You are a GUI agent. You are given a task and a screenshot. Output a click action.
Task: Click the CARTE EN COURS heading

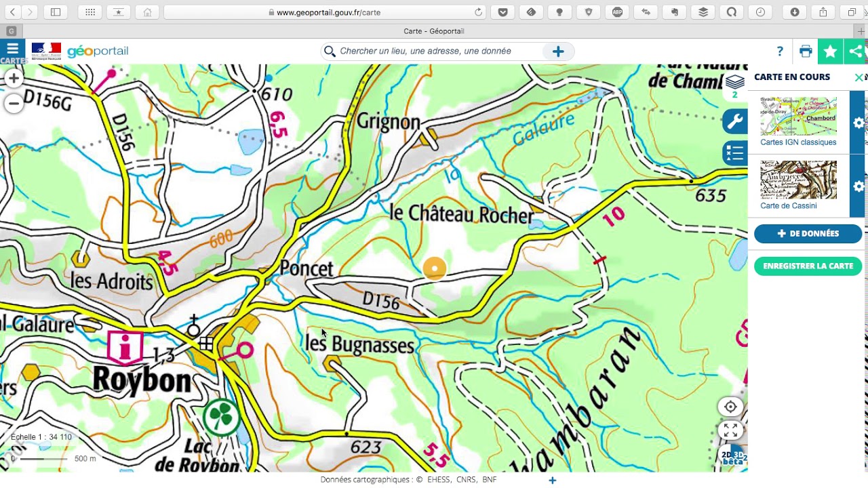tap(792, 77)
